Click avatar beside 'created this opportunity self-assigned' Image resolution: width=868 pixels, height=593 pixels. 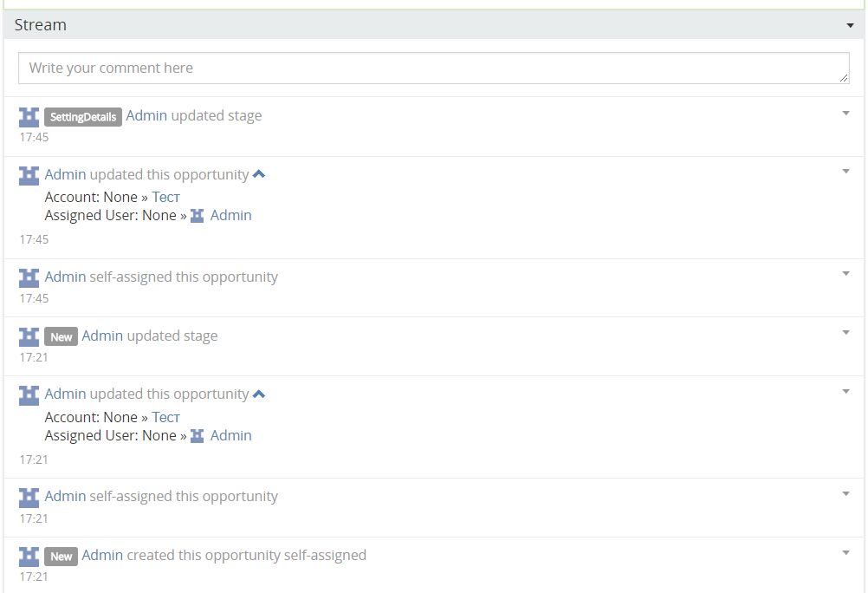29,556
